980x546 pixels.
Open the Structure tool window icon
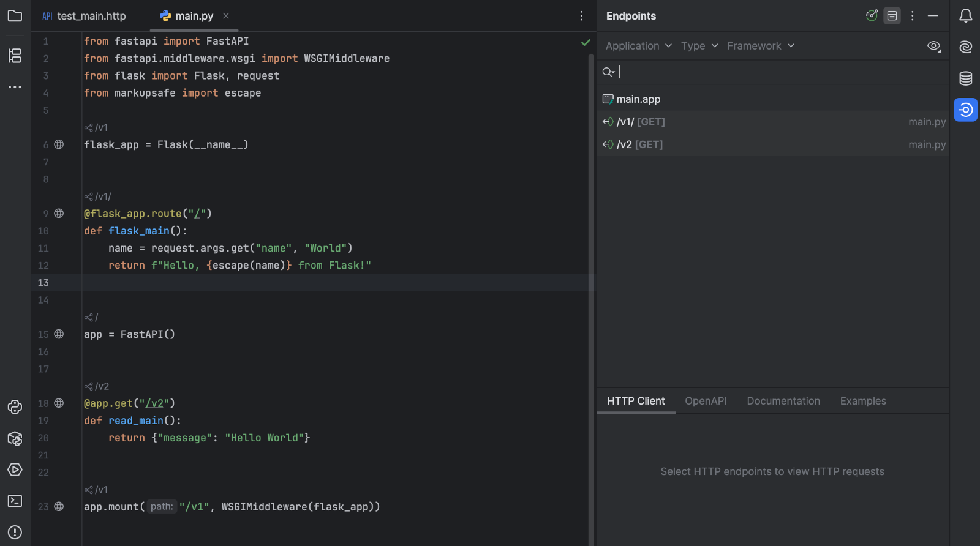(x=15, y=56)
